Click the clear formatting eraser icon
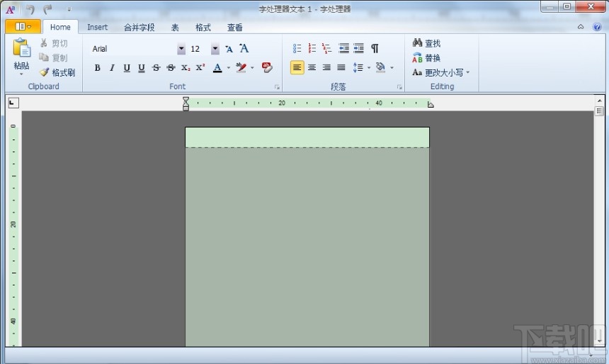This screenshot has width=609, height=364. 267,67
